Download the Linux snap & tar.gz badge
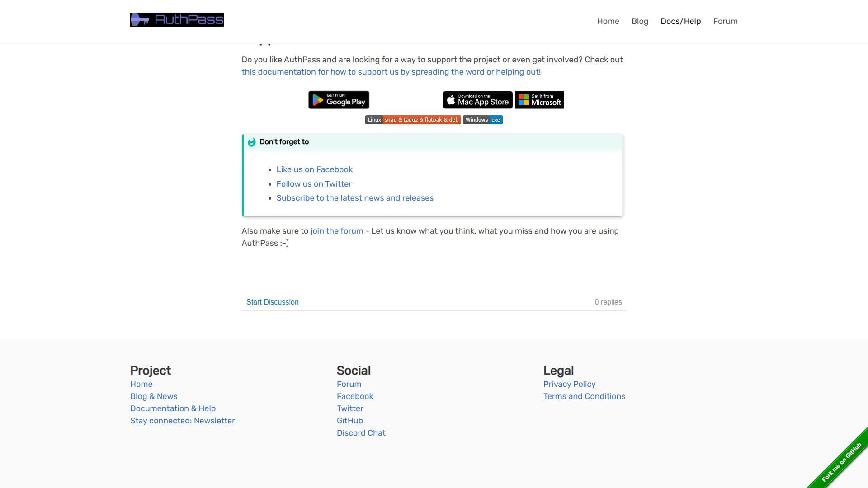The image size is (868, 488). (x=413, y=120)
